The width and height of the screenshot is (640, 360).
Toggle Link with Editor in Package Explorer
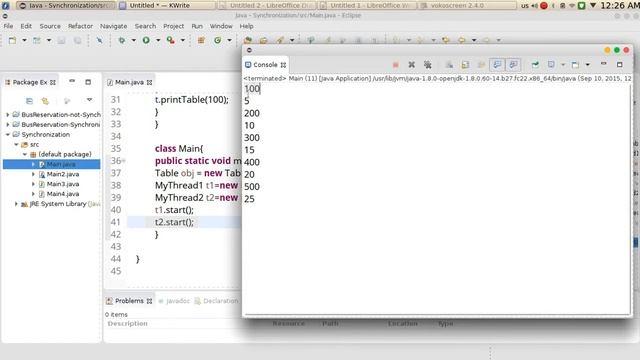(x=45, y=101)
